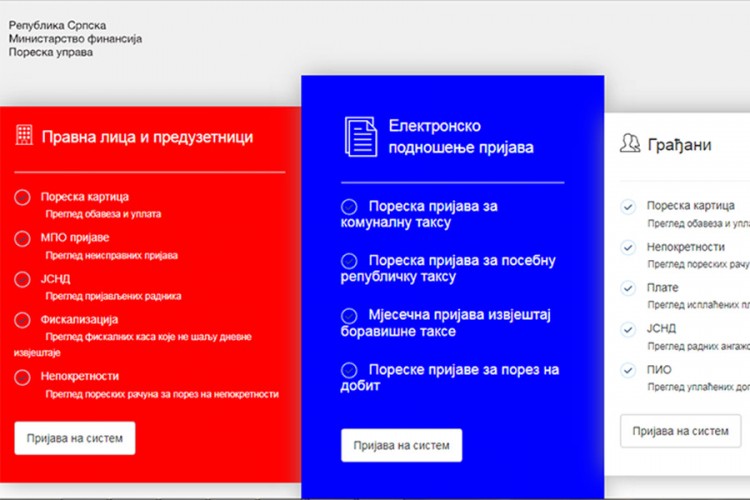Select Пореска картица in the red panel
Viewport: 750px width, 500px height.
(x=85, y=197)
